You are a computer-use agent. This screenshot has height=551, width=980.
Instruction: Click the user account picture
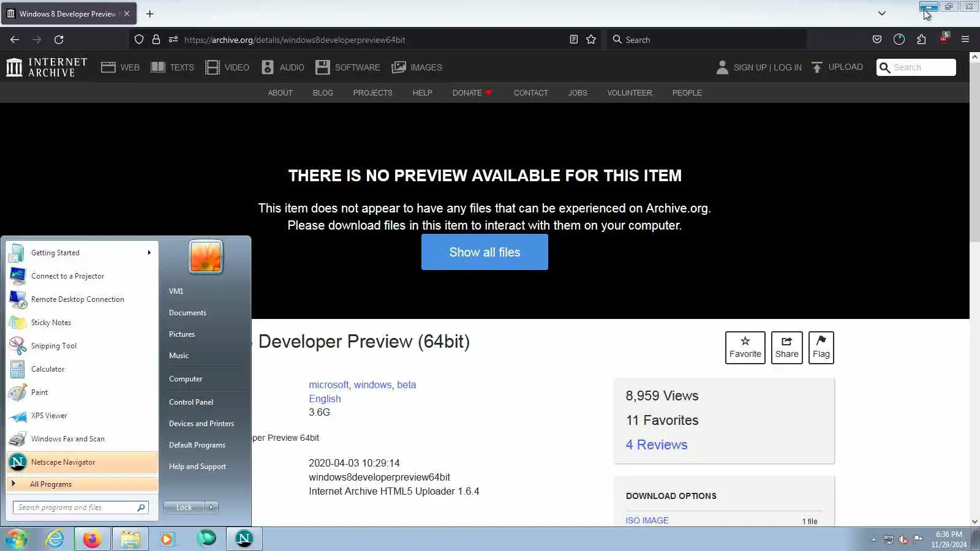tap(206, 256)
